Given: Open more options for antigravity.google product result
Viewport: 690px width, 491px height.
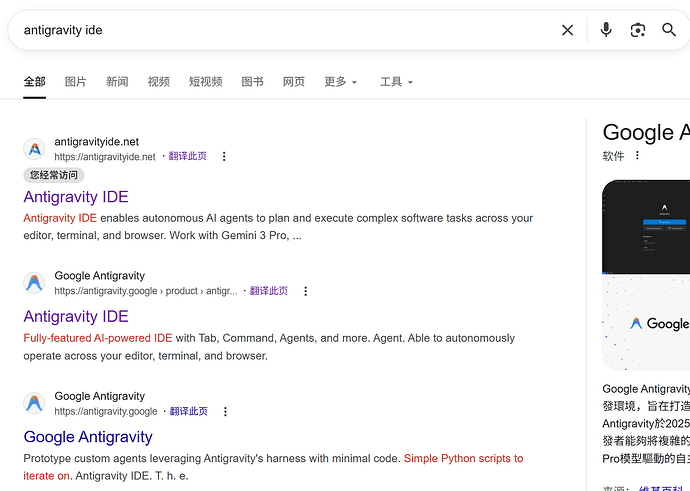Looking at the screenshot, I should pos(305,291).
